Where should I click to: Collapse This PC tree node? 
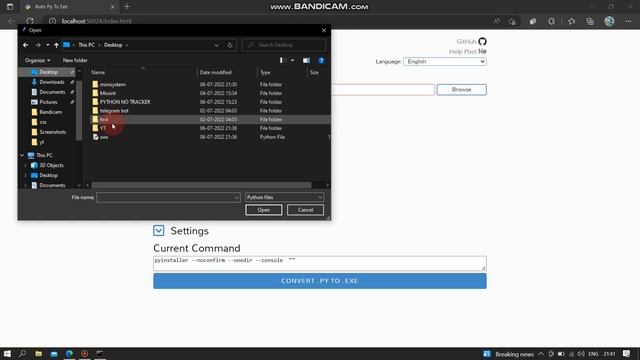[x=22, y=156]
